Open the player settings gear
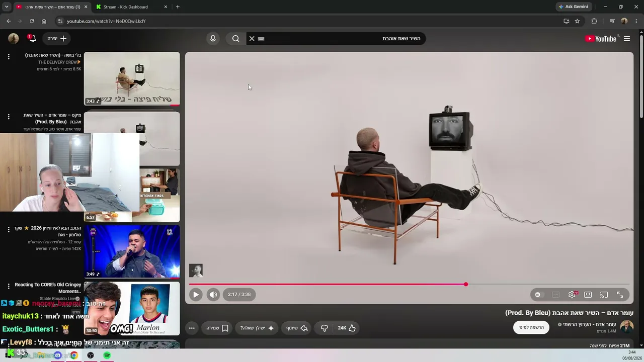This screenshot has width=644, height=362. click(572, 295)
